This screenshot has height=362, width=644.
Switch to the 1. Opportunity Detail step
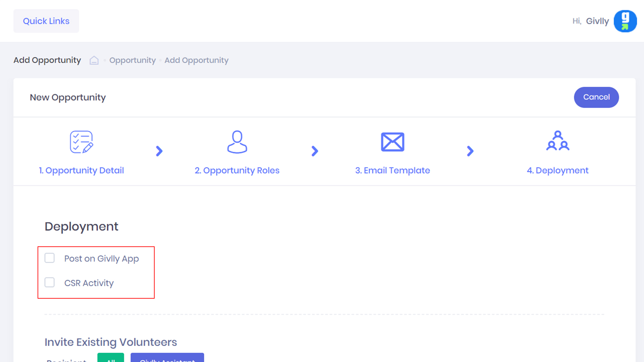point(81,170)
